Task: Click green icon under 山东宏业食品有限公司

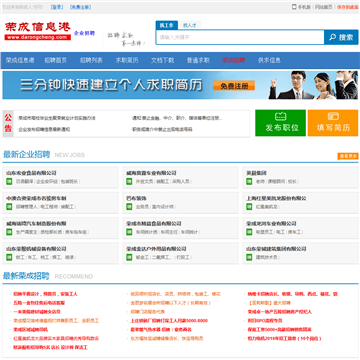Action: click(9, 181)
